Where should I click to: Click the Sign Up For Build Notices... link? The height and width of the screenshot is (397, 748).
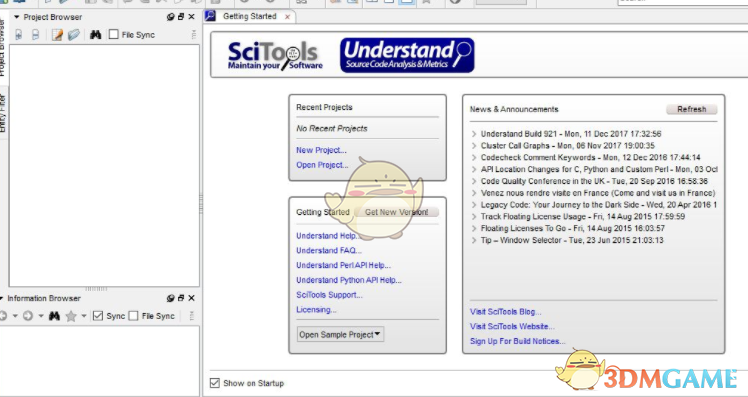[518, 342]
